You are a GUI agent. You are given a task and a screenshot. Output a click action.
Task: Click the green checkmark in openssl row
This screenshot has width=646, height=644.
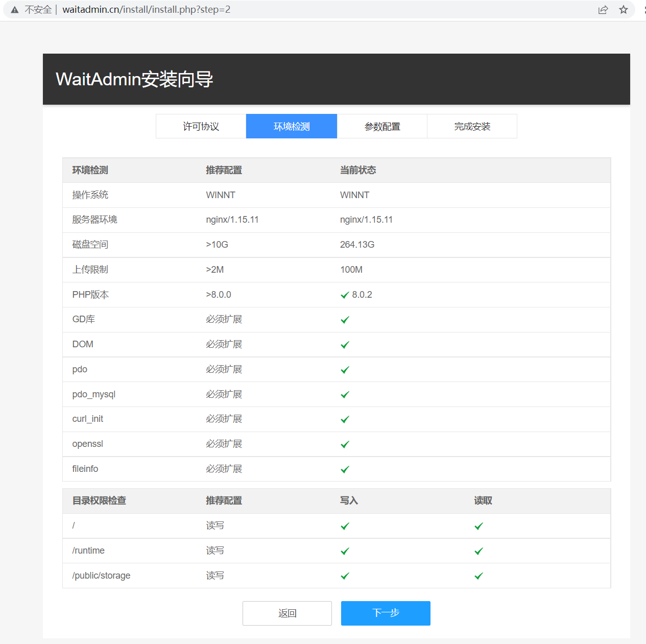point(345,444)
